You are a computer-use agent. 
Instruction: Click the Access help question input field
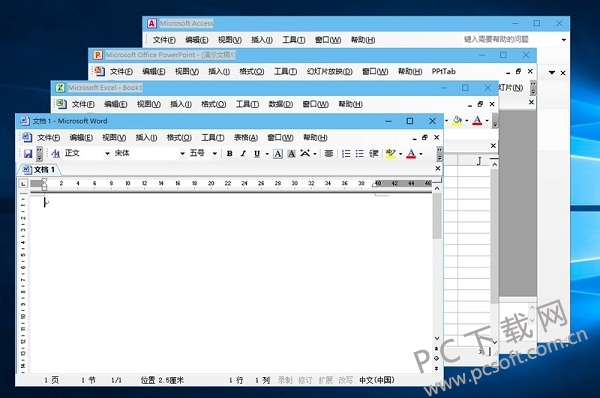[x=511, y=39]
